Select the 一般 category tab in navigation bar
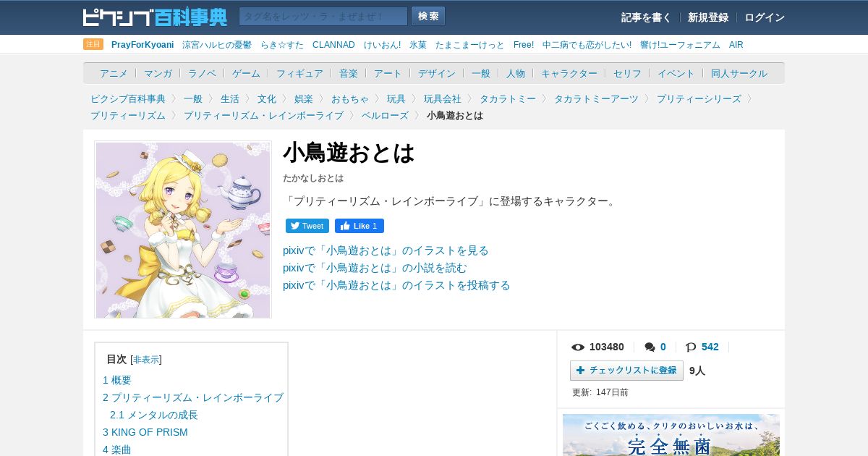 pyautogui.click(x=481, y=73)
